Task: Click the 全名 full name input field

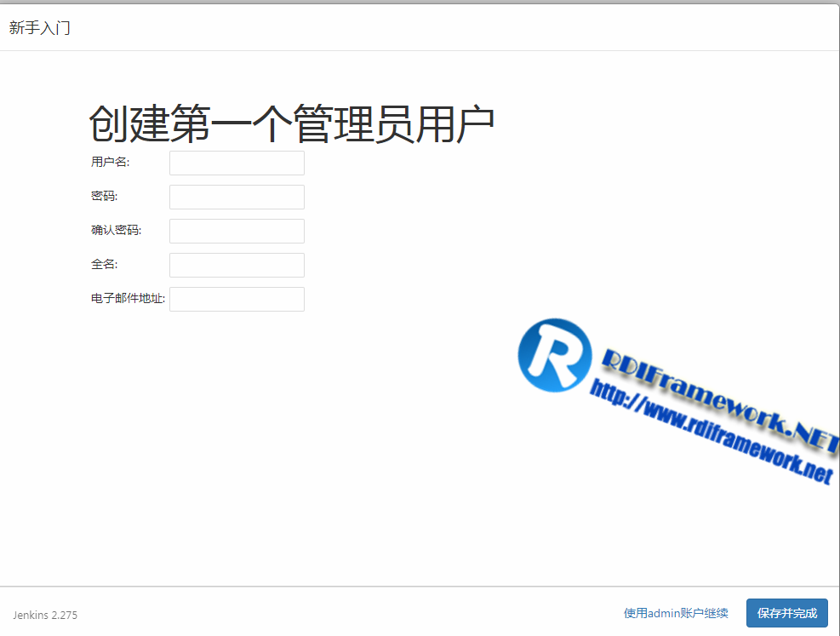Action: click(237, 266)
